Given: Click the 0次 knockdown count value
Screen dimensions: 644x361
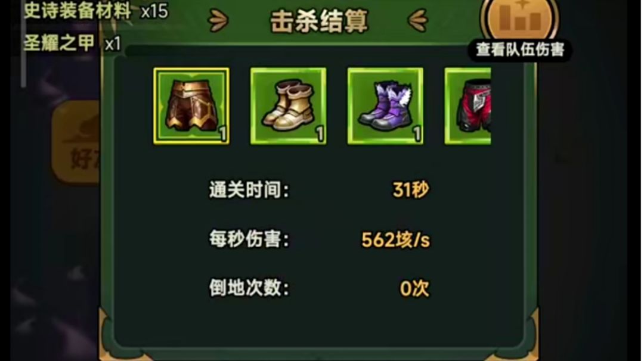Looking at the screenshot, I should 414,288.
